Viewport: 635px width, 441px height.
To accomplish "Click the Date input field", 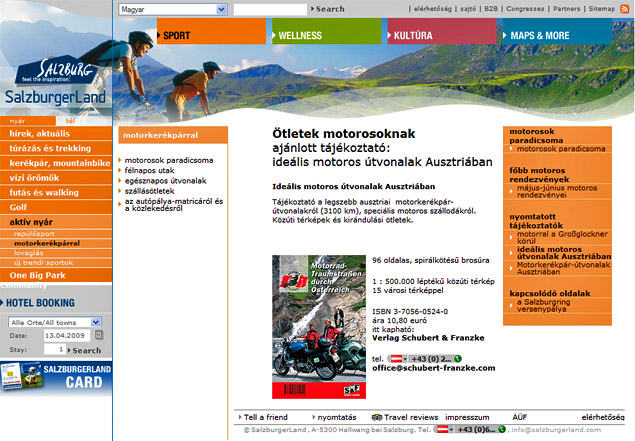I will click(66, 335).
